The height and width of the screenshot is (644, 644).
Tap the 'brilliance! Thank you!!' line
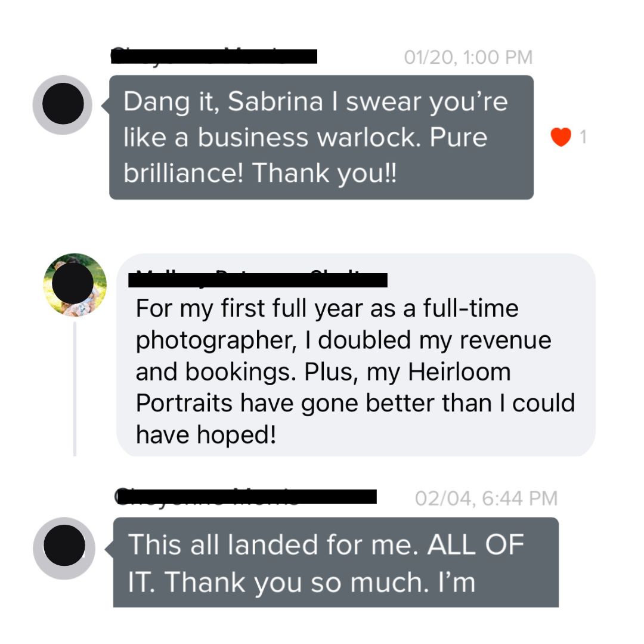tap(260, 172)
